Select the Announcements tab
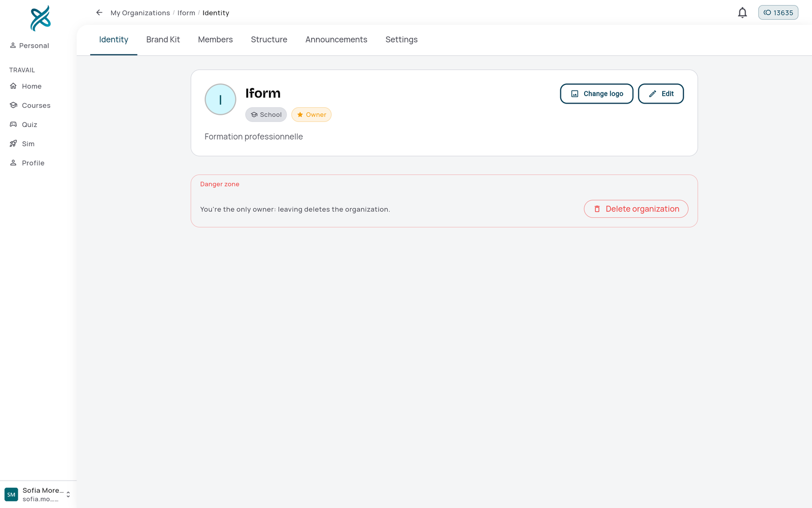812x508 pixels. point(336,40)
